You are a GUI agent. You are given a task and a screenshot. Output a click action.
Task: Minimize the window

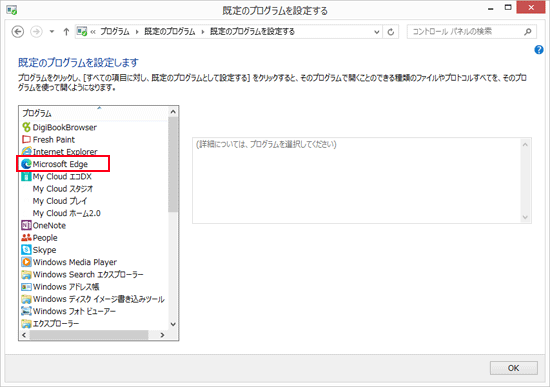[x=491, y=8]
